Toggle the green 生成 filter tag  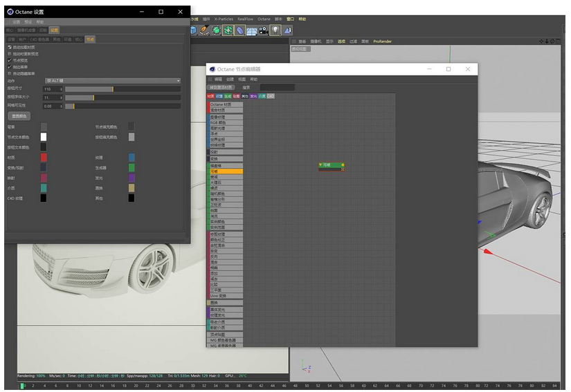click(x=228, y=96)
